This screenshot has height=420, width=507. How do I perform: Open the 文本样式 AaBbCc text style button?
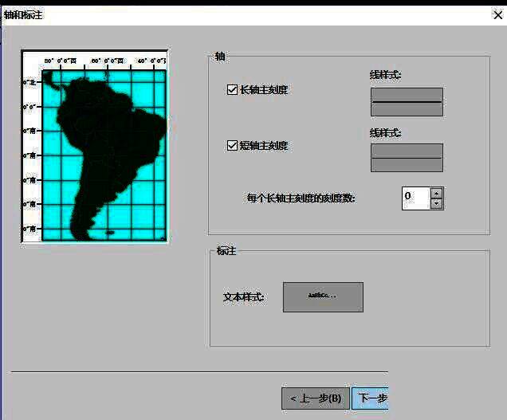pos(323,296)
